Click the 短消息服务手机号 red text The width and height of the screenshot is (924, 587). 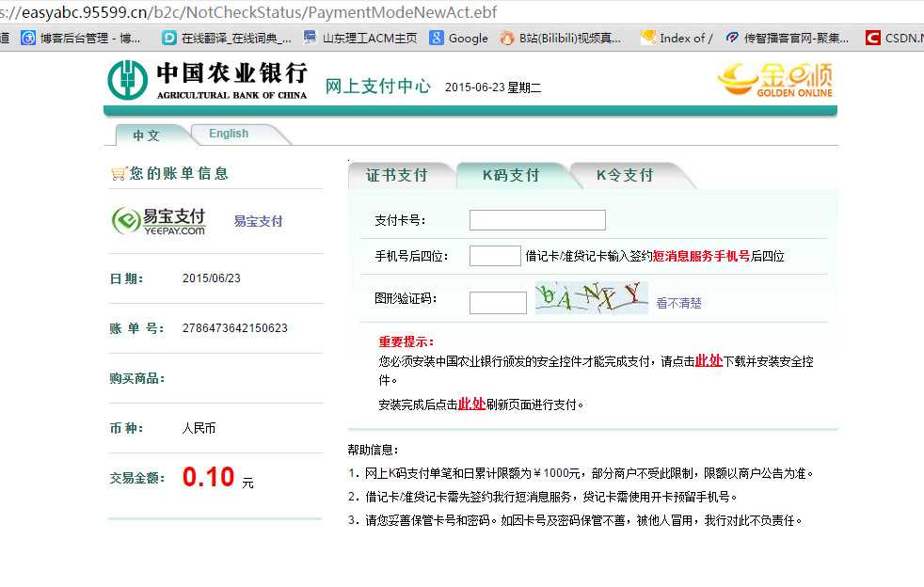[x=701, y=256]
